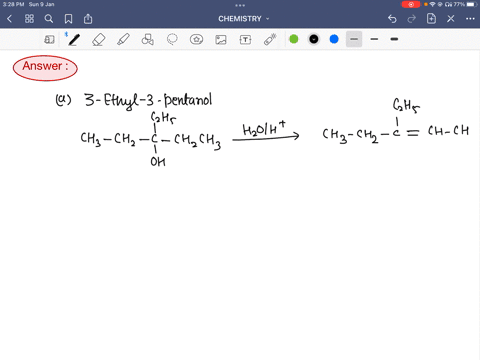Pick the green pen color
This screenshot has width=480, height=360.
point(294,39)
